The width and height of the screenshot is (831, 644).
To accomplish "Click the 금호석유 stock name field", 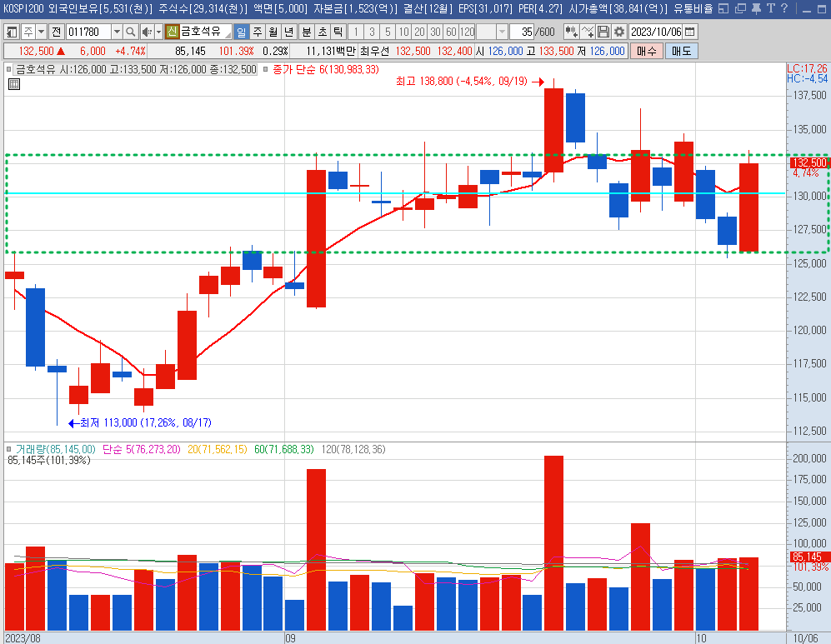I will tap(205, 32).
